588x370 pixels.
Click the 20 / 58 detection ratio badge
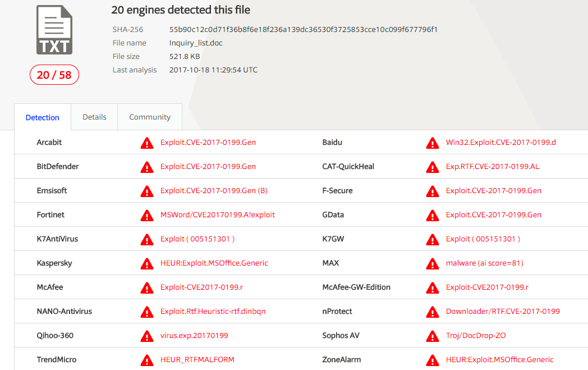pos(54,75)
